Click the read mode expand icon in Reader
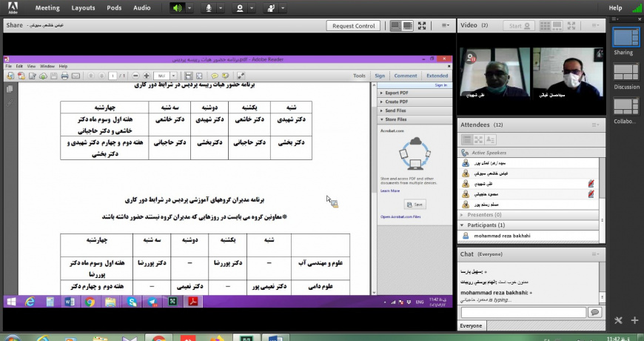This screenshot has width=644, height=341. [241, 76]
